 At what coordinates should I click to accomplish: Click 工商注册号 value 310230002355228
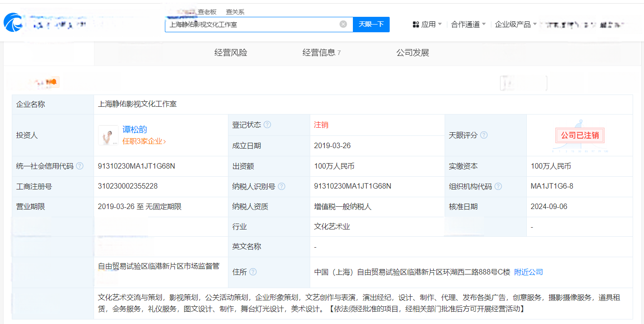click(128, 186)
